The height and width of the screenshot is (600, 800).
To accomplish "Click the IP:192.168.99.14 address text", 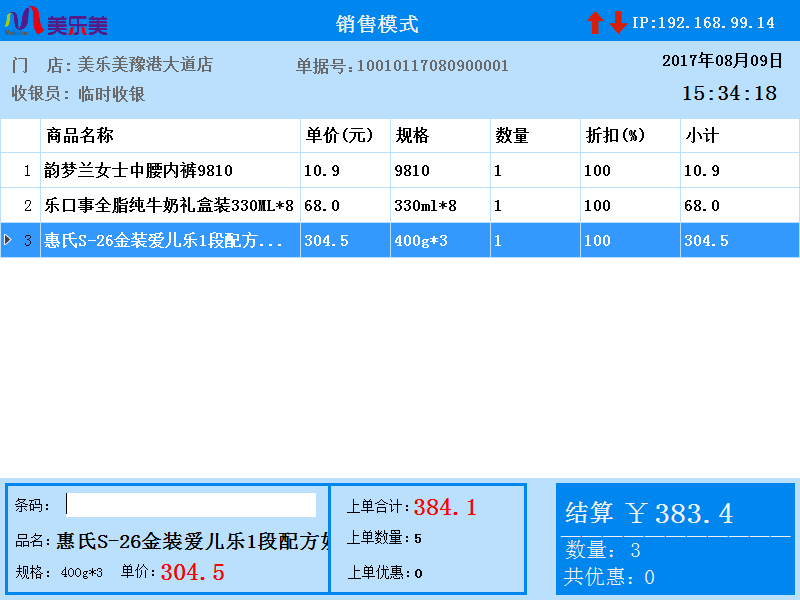I will (703, 23).
